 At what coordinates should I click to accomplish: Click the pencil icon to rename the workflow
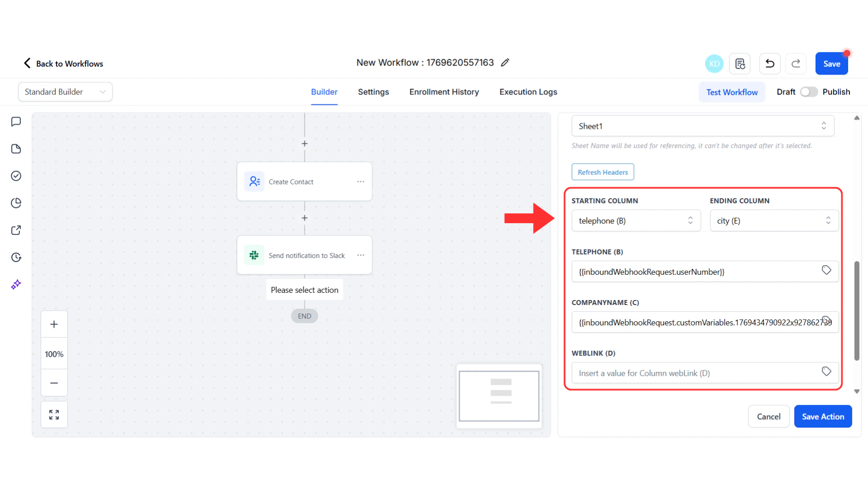[x=505, y=62]
